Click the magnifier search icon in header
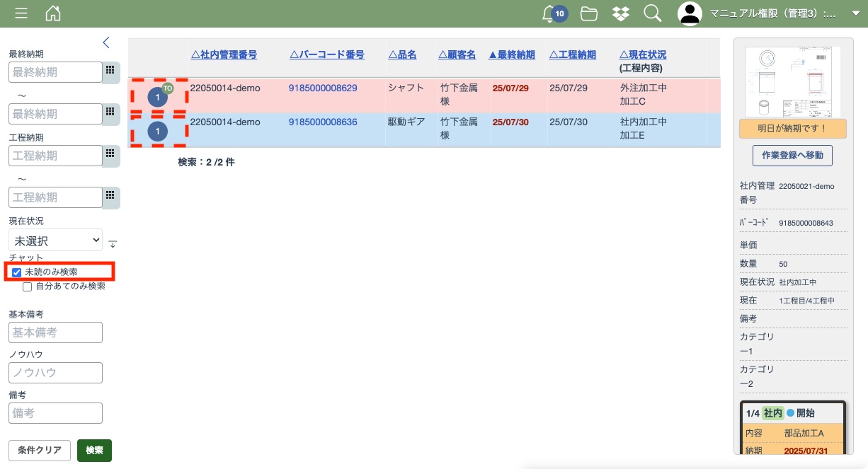 point(652,13)
